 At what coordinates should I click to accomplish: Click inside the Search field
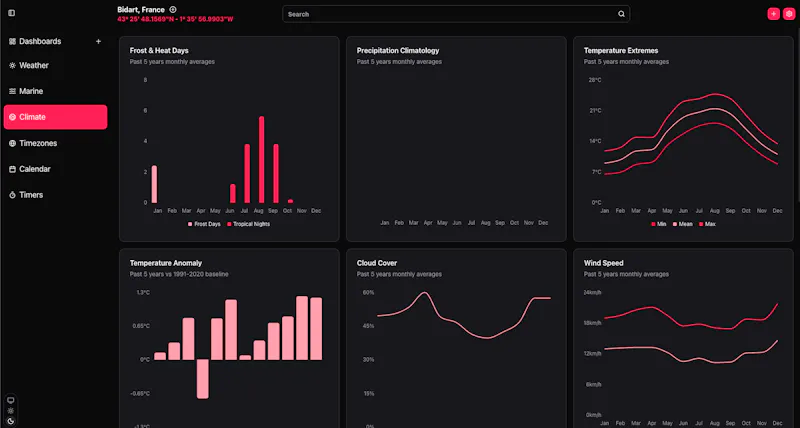pyautogui.click(x=456, y=14)
